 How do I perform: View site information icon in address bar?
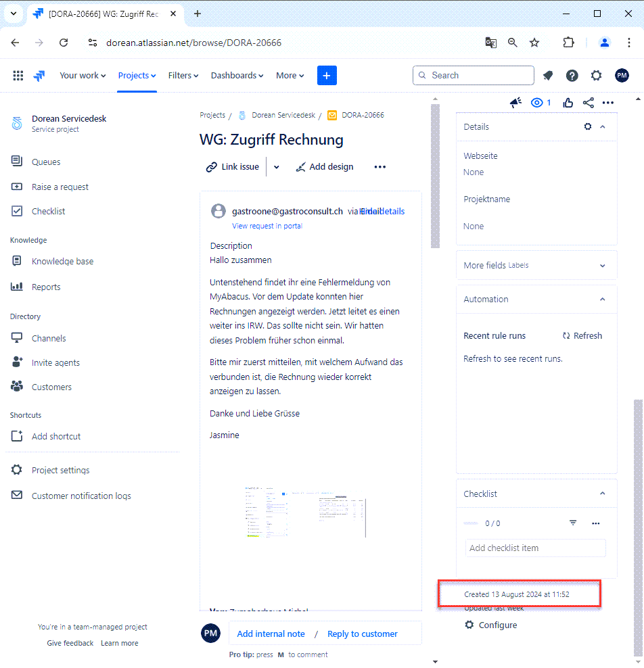pyautogui.click(x=93, y=43)
